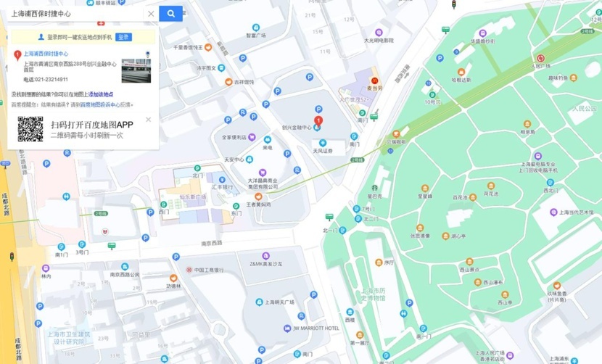Focus the search field containing 上海浦西保时捷中心

pyautogui.click(x=75, y=14)
